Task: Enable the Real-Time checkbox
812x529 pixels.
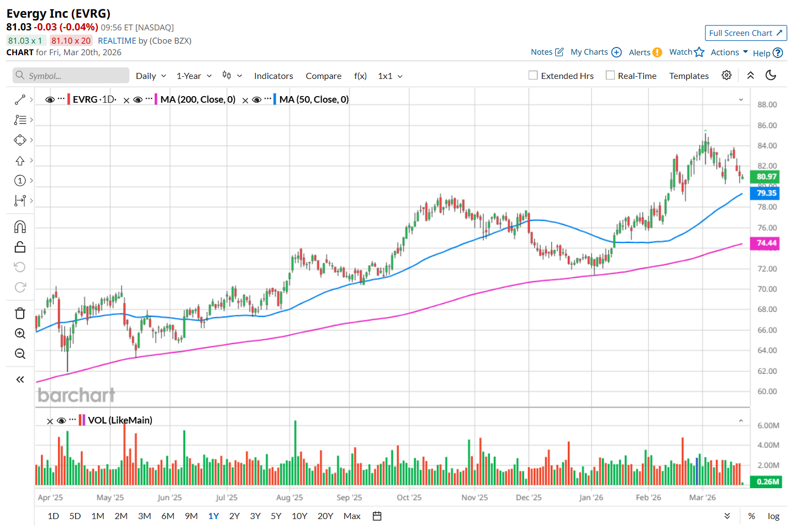Action: [x=610, y=75]
